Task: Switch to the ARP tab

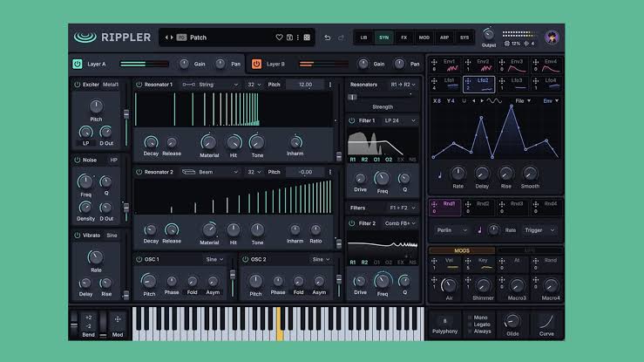Action: tap(444, 38)
